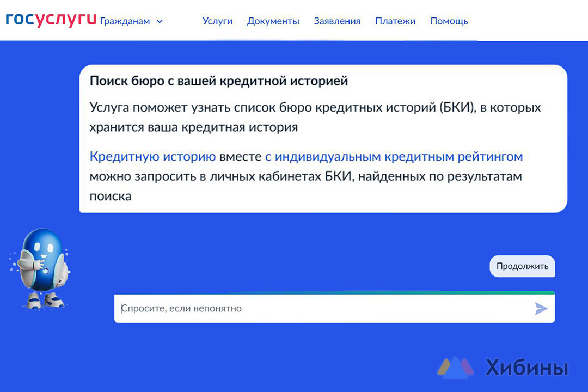
Task: Open the Помощь menu item
Action: click(449, 21)
